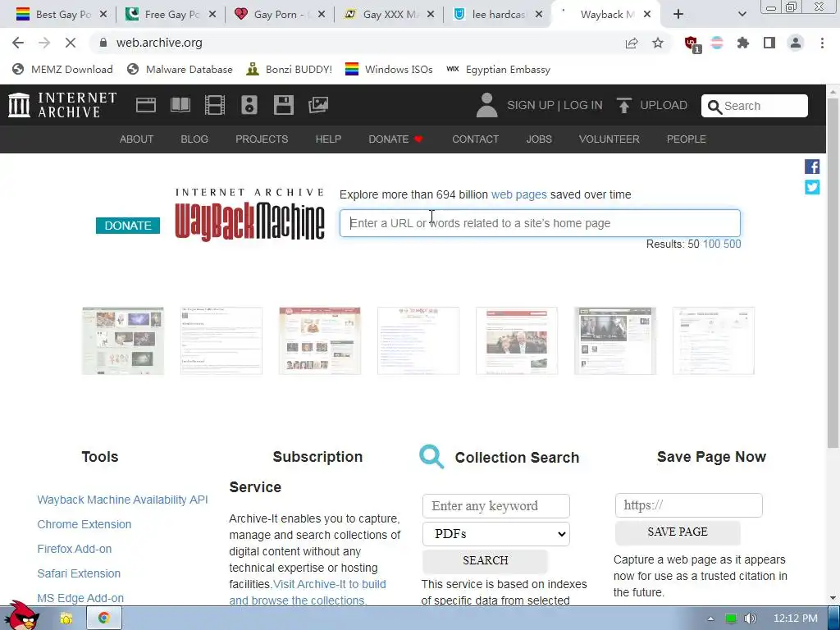This screenshot has height=630, width=840.
Task: Open the Safari Extension link
Action: [x=79, y=573]
